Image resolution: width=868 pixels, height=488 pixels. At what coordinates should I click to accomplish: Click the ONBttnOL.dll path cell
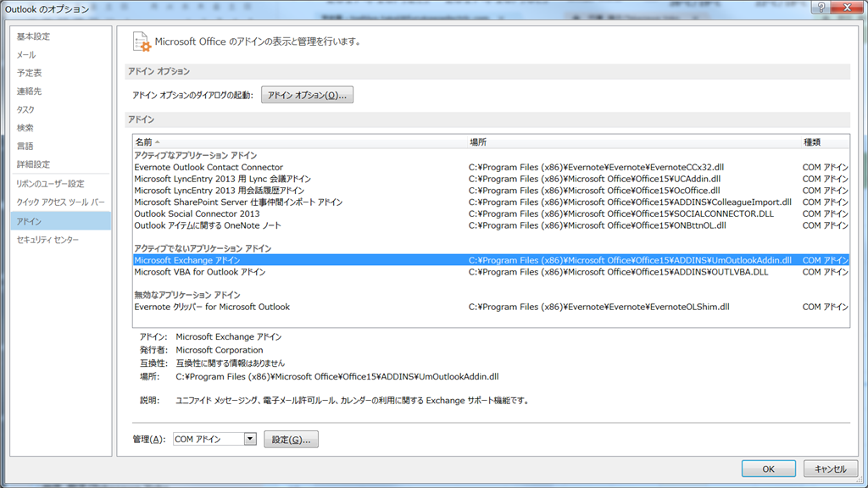598,225
